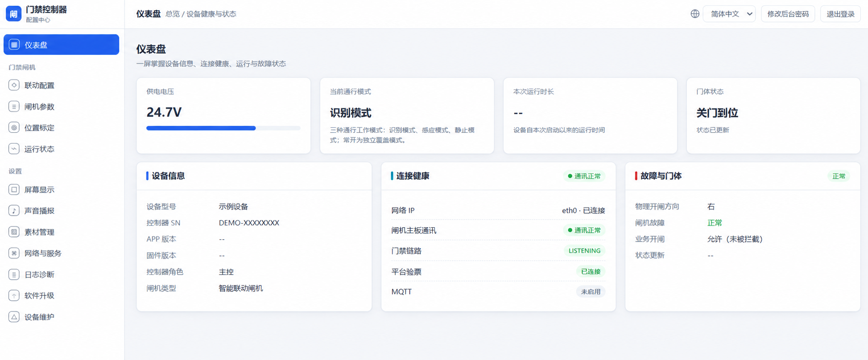Click the 运行状态 sidebar icon
The height and width of the screenshot is (360, 868).
(14, 149)
